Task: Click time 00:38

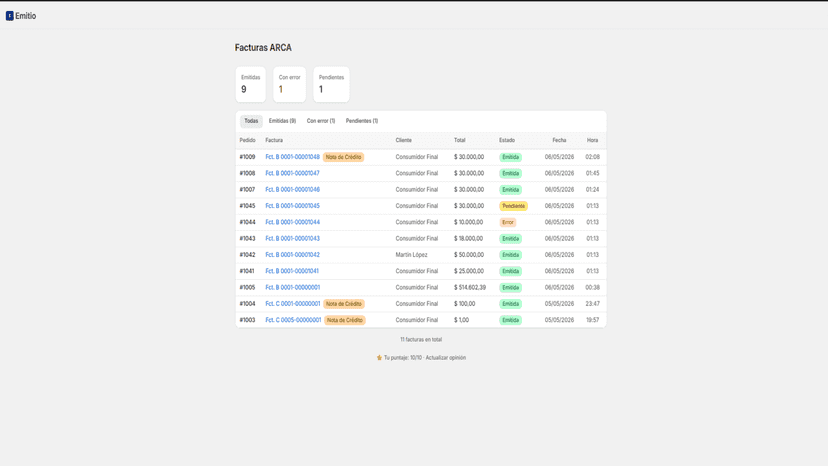Action: [592, 287]
